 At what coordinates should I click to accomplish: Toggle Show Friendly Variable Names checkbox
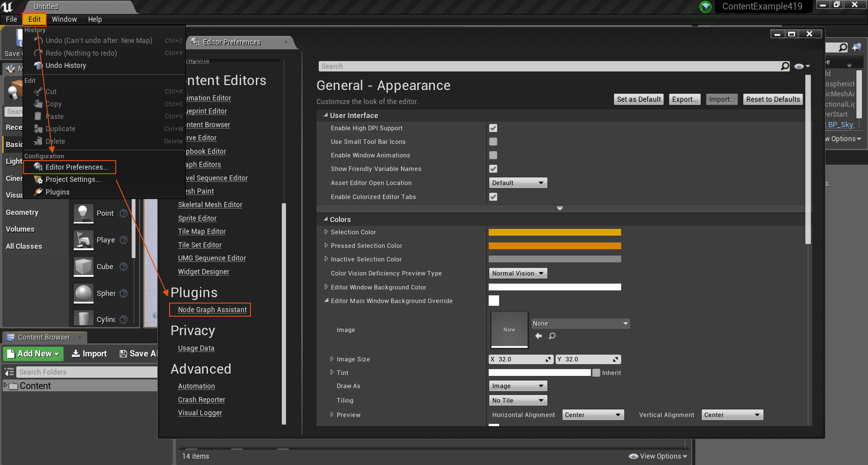click(493, 169)
